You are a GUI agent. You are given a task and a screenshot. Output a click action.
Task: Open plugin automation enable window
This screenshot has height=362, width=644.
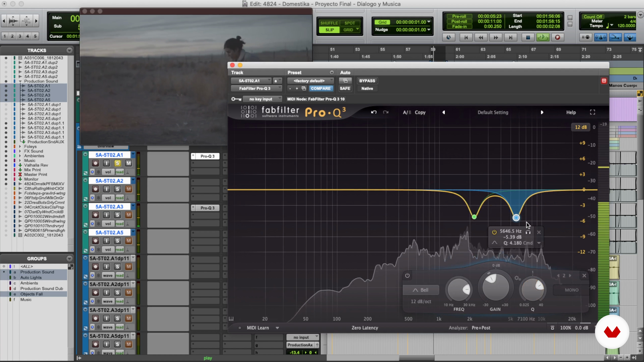click(x=345, y=81)
